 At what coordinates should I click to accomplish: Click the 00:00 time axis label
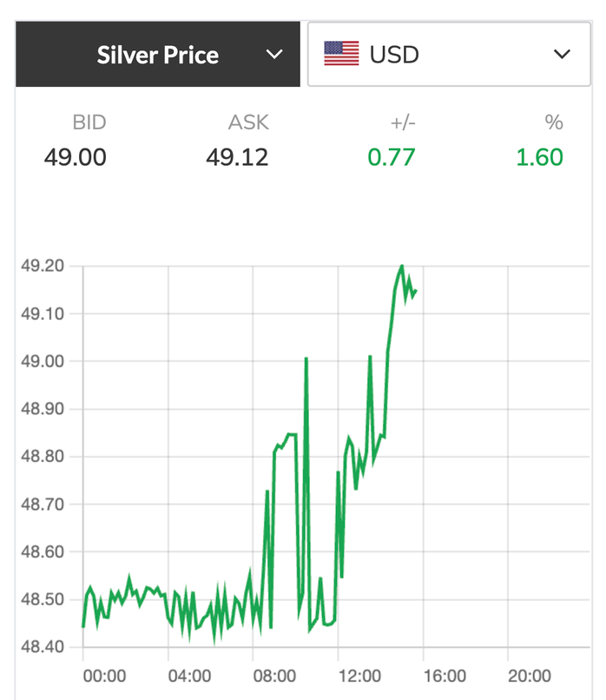103,676
